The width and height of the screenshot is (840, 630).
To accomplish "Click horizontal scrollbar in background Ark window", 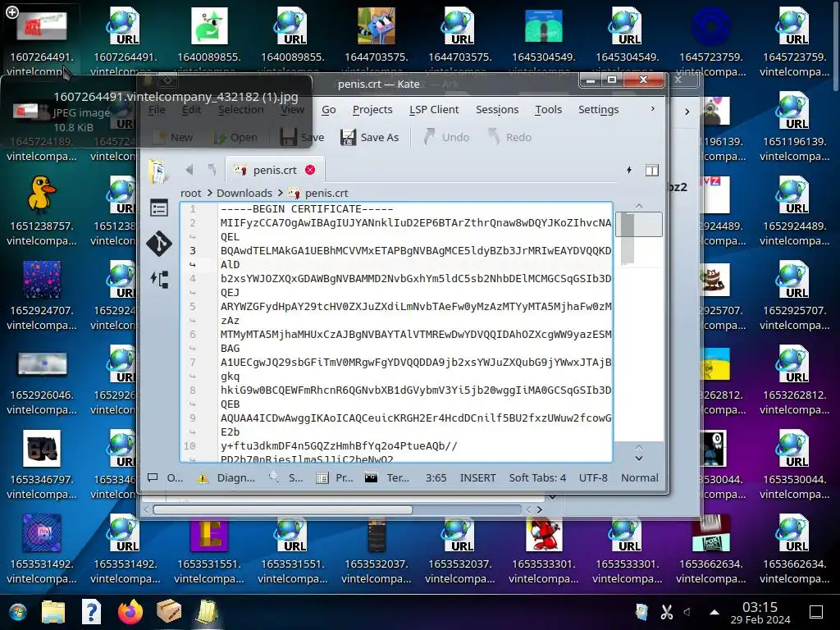I will [283, 510].
